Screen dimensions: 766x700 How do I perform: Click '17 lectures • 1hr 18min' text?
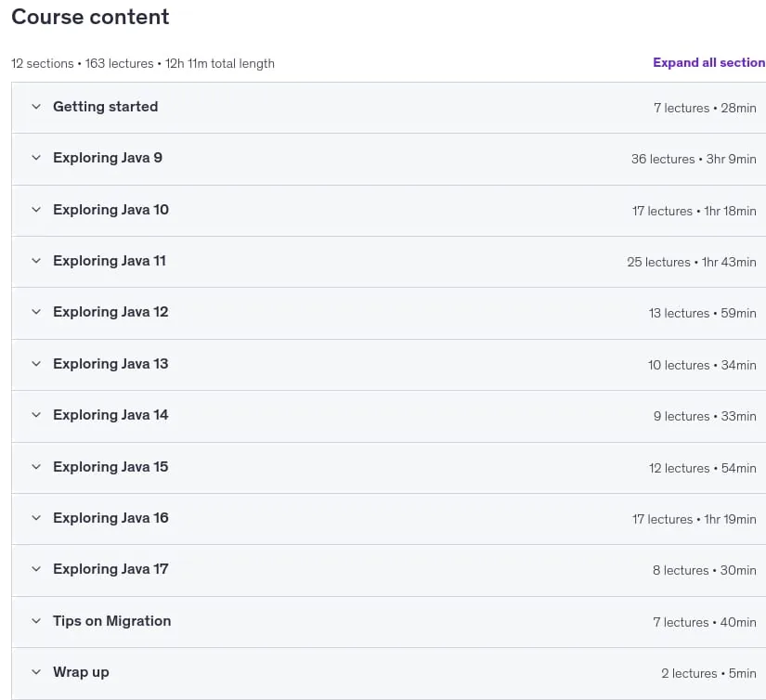(x=695, y=211)
